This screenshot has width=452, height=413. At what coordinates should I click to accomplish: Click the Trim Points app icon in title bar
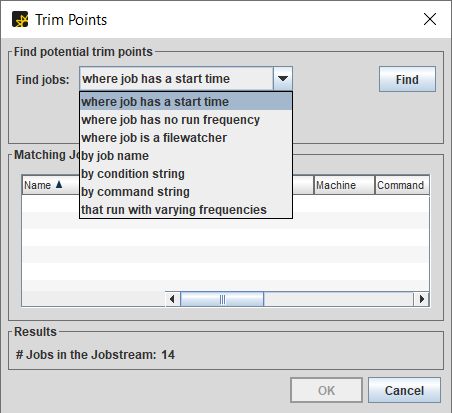[x=20, y=19]
